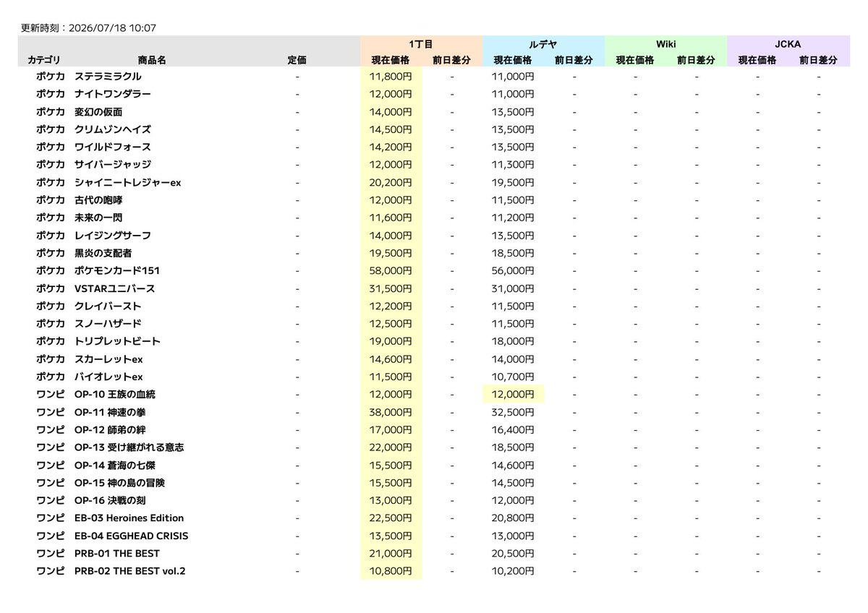Click the highlighted ルデヤ price for OP-10

[x=514, y=395]
